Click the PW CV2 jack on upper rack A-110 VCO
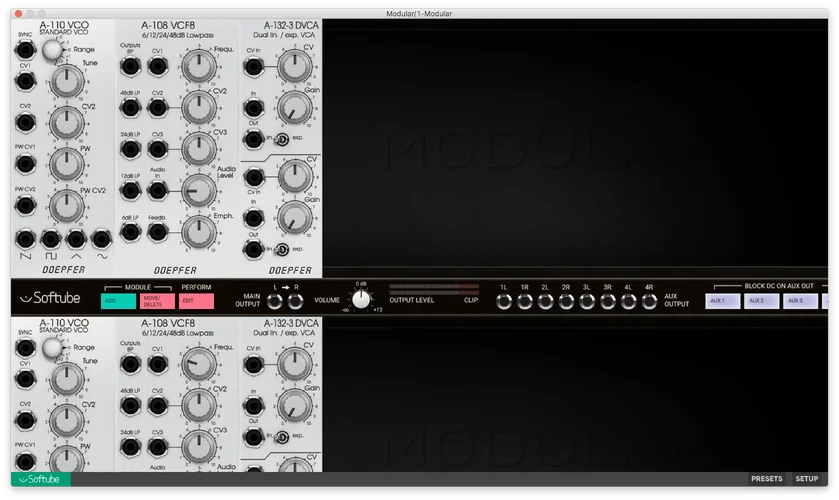This screenshot has height=500, width=839. (x=25, y=206)
